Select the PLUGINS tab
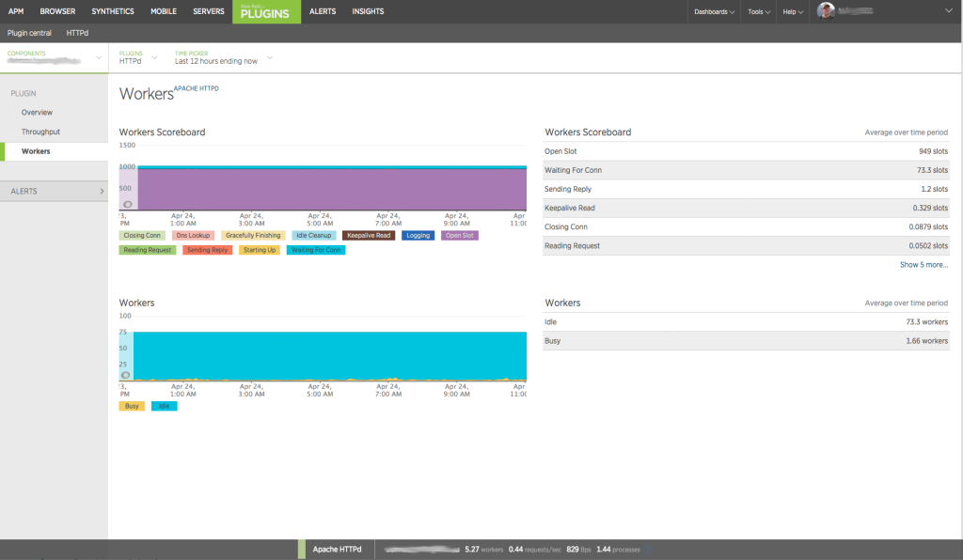 tap(266, 11)
